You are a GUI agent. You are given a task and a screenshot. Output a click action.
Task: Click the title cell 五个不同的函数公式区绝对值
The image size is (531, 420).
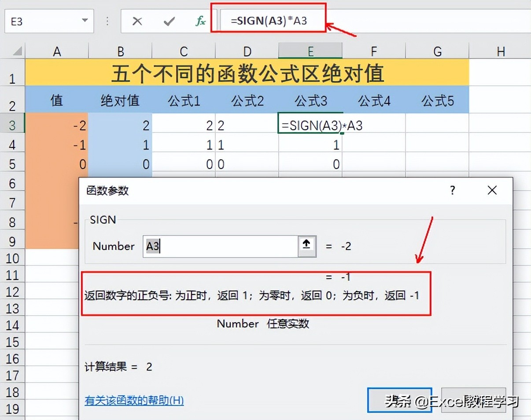coord(247,73)
